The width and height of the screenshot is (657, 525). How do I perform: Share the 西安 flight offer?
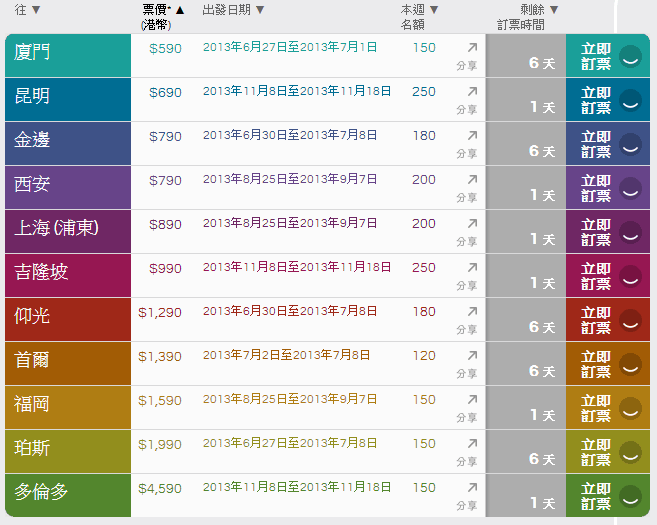point(472,179)
